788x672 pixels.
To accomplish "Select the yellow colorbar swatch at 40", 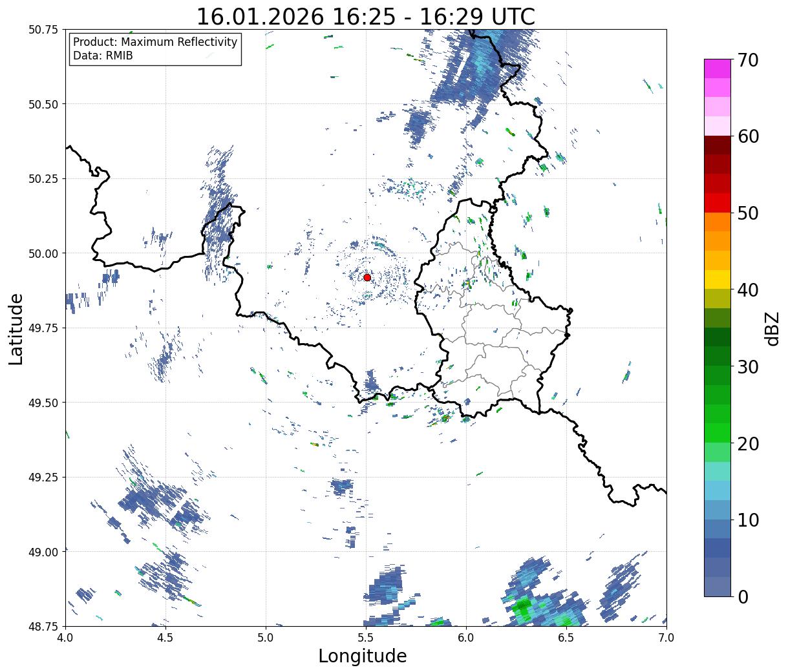I will pos(718,280).
